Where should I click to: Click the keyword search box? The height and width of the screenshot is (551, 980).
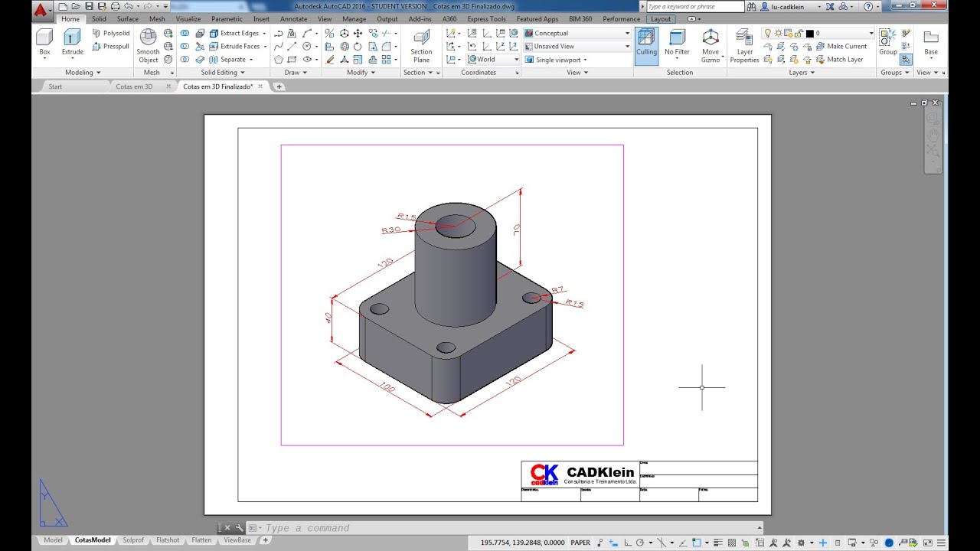coord(694,6)
